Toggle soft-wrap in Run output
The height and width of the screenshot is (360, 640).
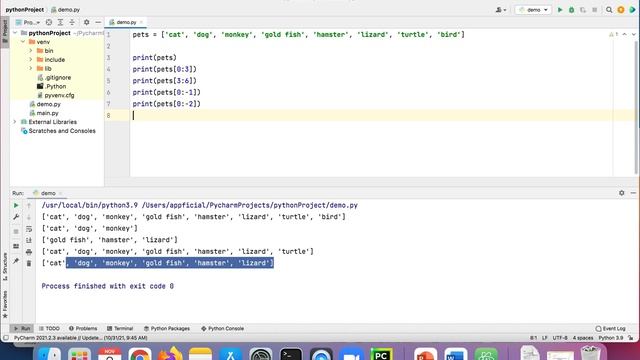29,229
